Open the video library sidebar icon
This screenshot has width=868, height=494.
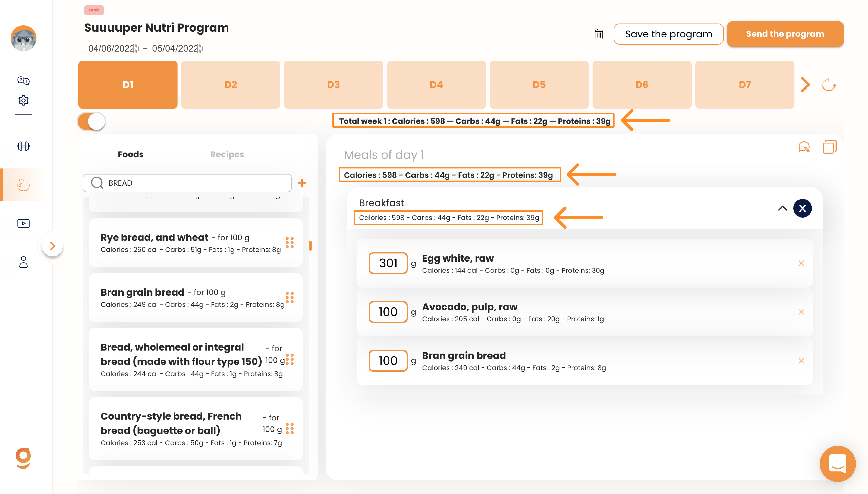(x=23, y=223)
